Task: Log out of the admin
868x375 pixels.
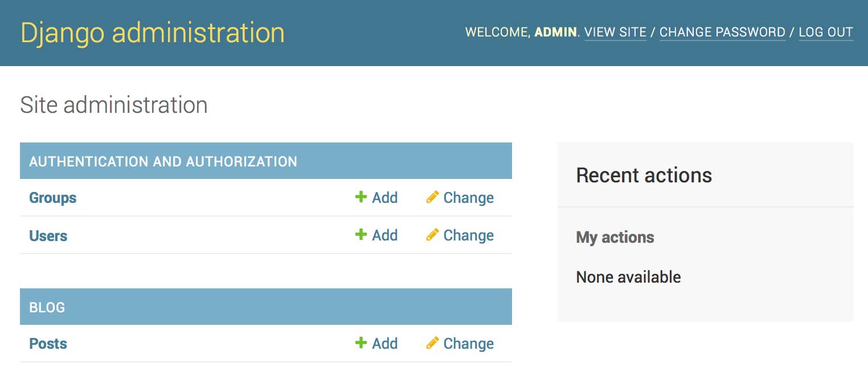Action: click(826, 32)
